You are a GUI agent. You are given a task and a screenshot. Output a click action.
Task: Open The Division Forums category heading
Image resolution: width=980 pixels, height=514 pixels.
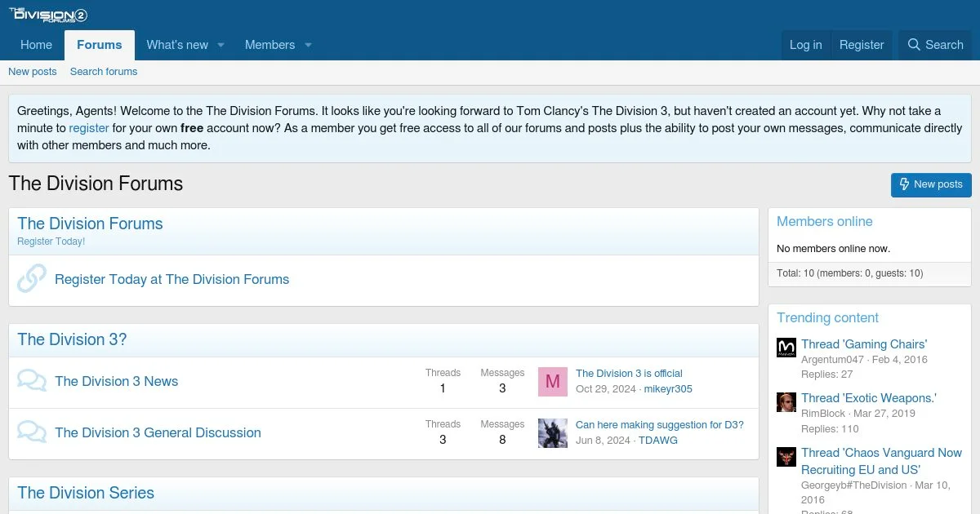pos(90,224)
